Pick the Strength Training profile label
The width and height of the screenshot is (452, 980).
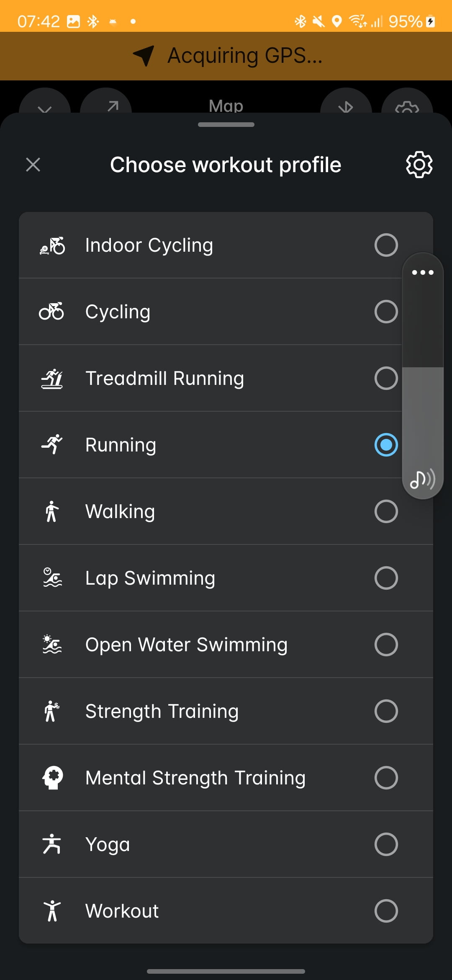(x=162, y=711)
